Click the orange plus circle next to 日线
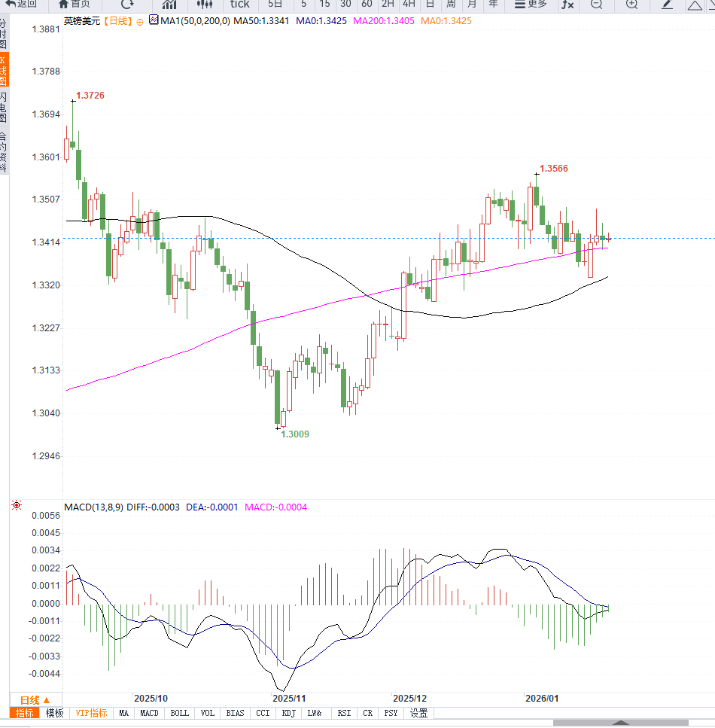Screen dimensions: 715x728 (x=140, y=22)
